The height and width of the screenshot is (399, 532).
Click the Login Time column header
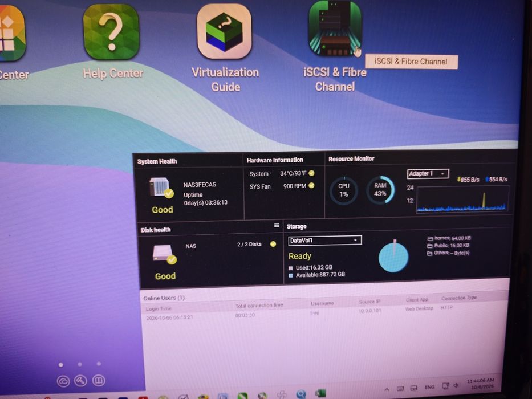(159, 309)
